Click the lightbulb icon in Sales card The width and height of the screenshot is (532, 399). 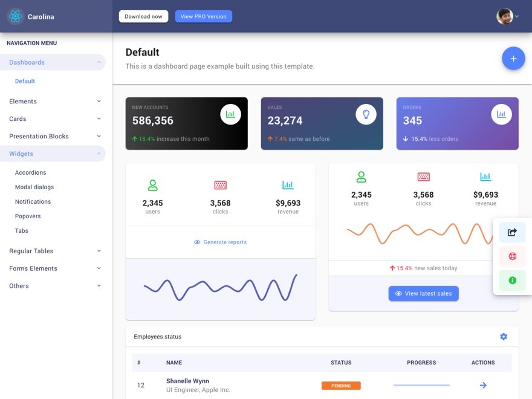366,114
